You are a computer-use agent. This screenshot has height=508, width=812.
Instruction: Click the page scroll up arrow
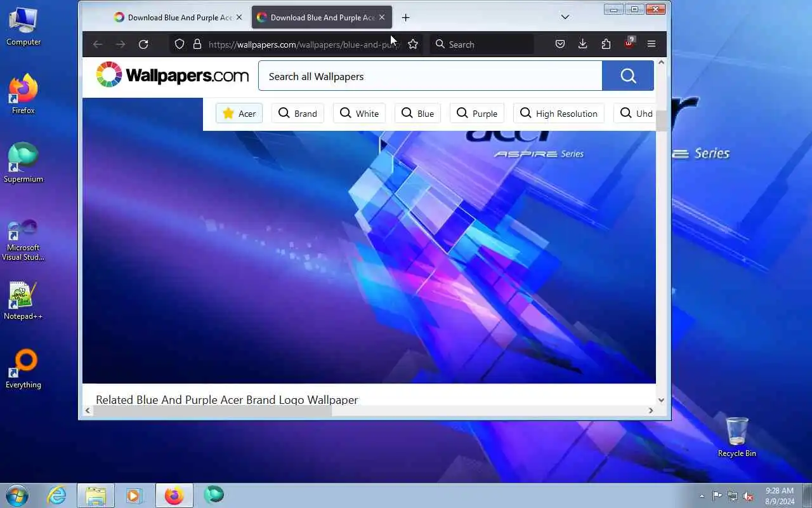(662, 62)
